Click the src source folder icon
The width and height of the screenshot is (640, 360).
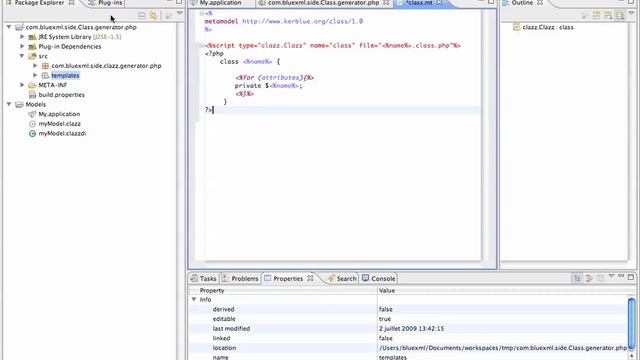point(32,56)
